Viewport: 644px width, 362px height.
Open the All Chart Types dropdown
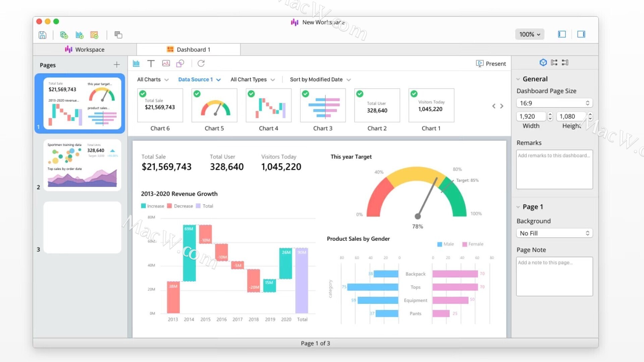pos(252,79)
